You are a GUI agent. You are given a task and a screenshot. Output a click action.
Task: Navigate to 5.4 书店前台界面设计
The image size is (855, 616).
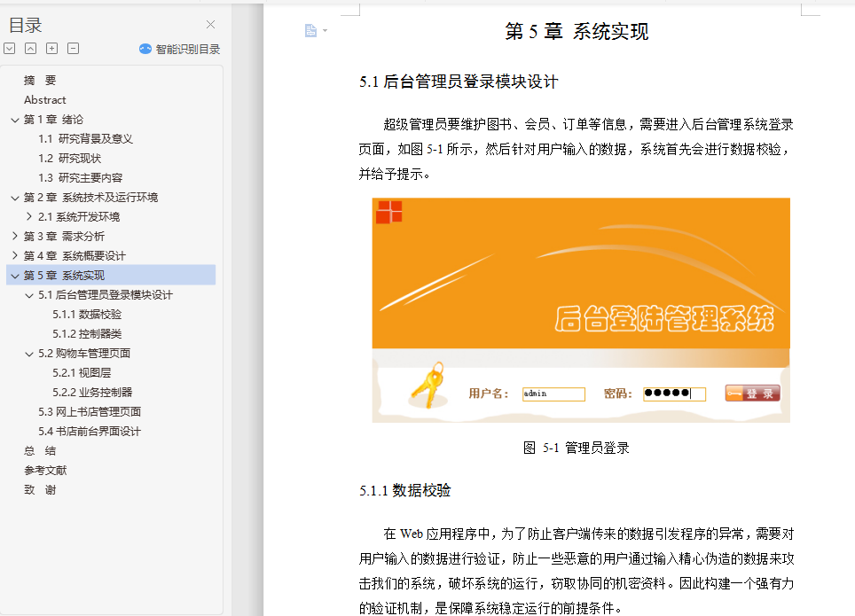[90, 432]
